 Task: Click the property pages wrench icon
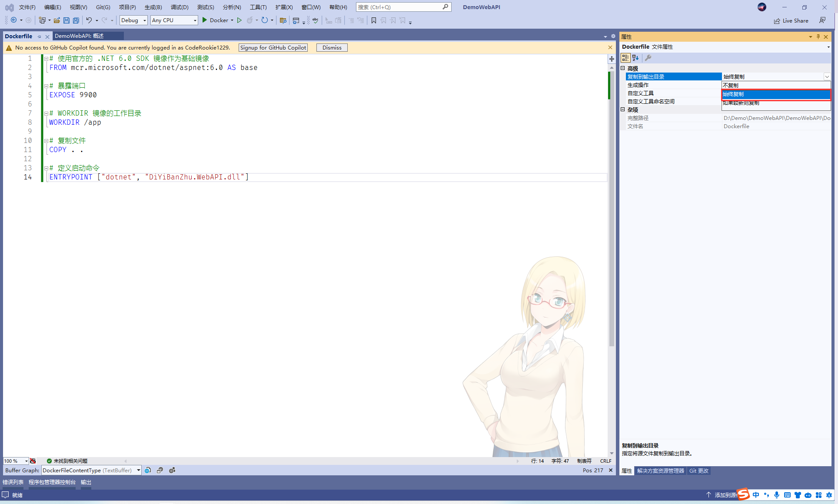(648, 58)
